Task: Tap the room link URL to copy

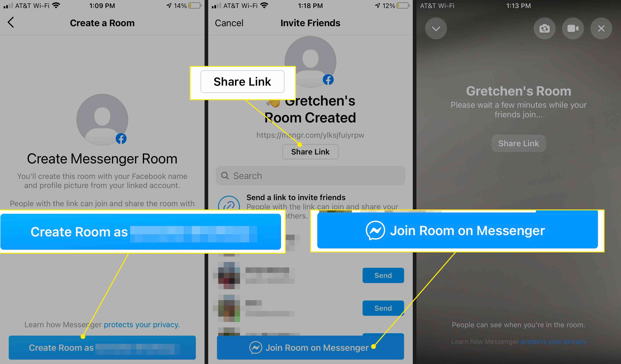Action: (x=310, y=135)
